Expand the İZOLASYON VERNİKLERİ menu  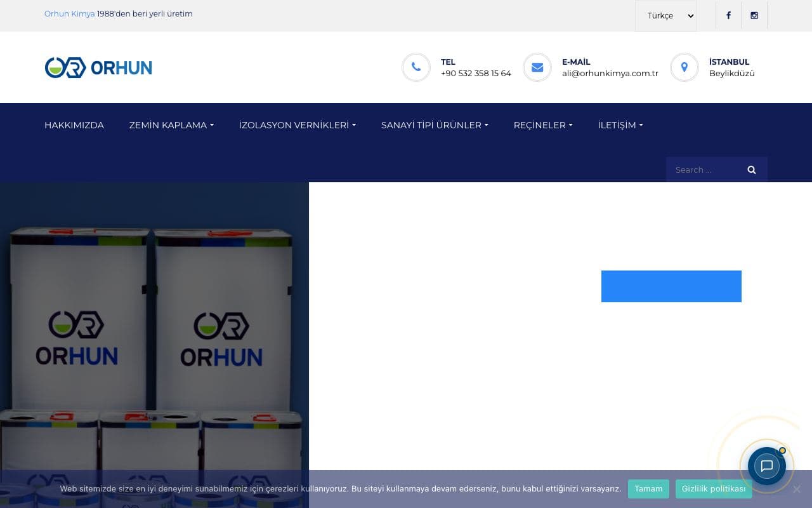pos(298,125)
